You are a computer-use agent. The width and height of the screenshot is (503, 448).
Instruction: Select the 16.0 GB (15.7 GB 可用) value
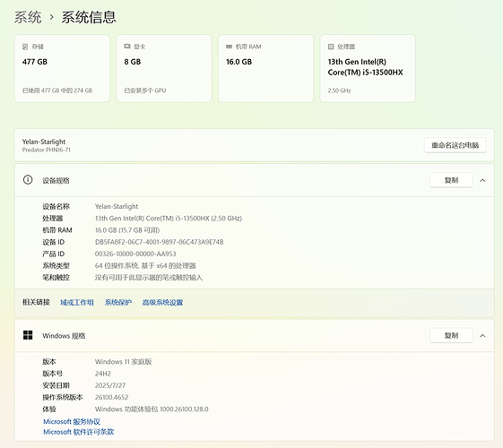tap(127, 230)
